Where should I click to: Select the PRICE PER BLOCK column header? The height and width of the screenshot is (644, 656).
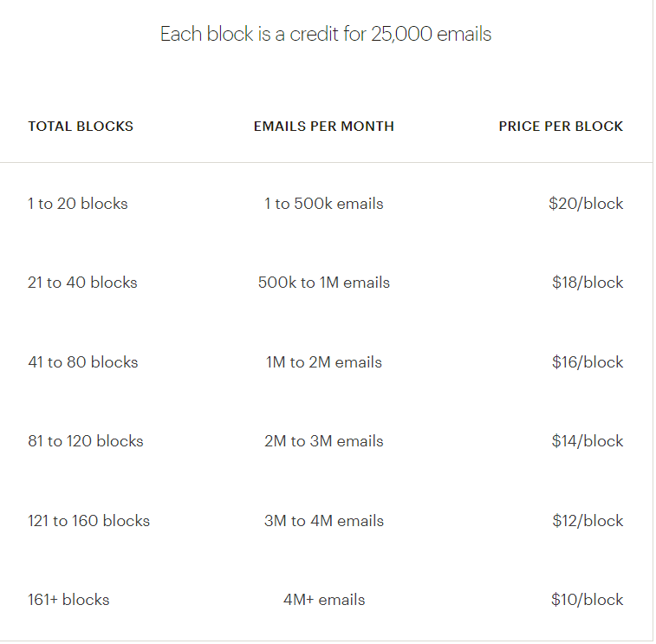[x=561, y=127]
